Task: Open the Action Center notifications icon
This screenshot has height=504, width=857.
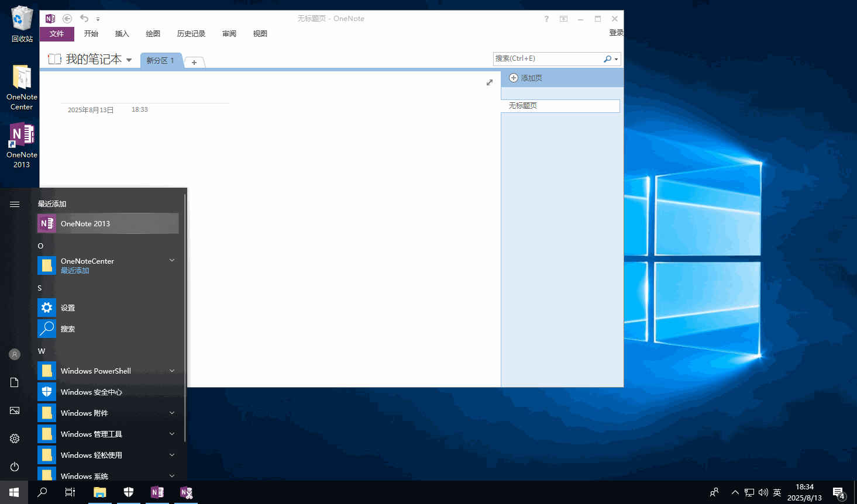Action: pos(839,493)
